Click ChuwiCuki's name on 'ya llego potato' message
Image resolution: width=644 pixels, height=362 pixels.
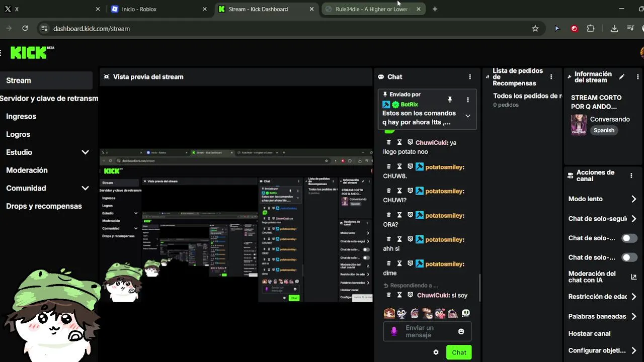(x=432, y=142)
